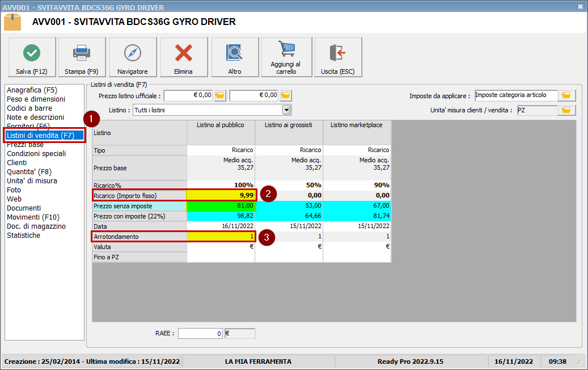The image size is (588, 370).
Task: Open Statistiche in the left list
Action: click(x=23, y=236)
